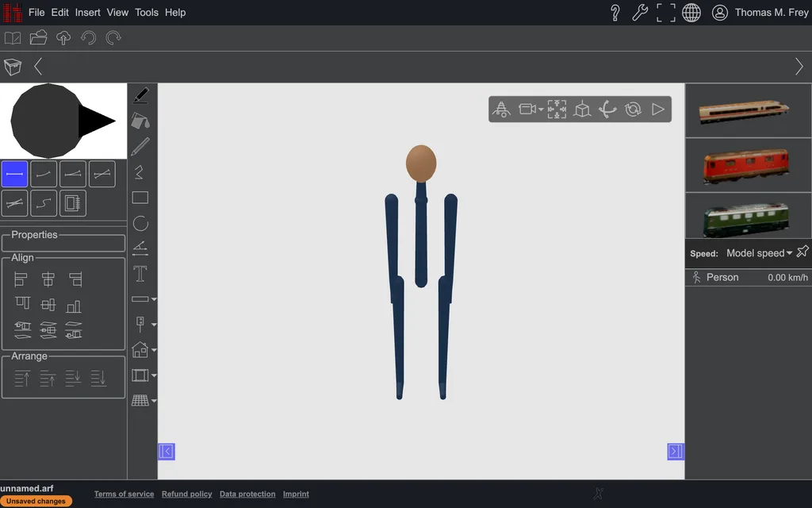Click the question mark help icon
The image size is (812, 508).
pyautogui.click(x=615, y=13)
